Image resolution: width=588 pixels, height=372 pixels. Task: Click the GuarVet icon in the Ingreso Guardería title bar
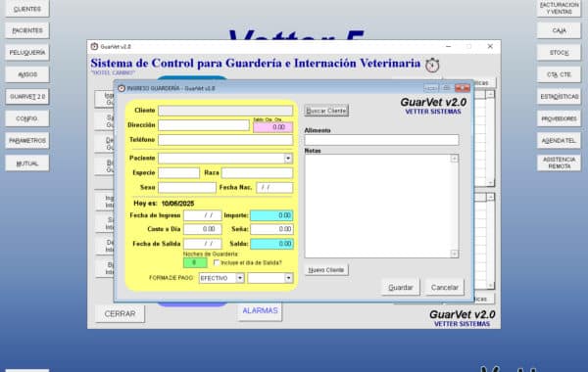(x=122, y=88)
